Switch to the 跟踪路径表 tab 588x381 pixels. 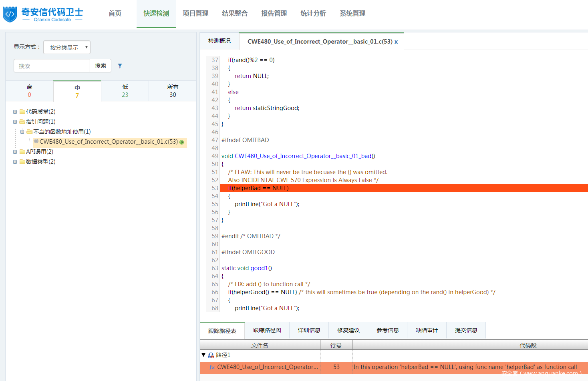[x=222, y=331]
